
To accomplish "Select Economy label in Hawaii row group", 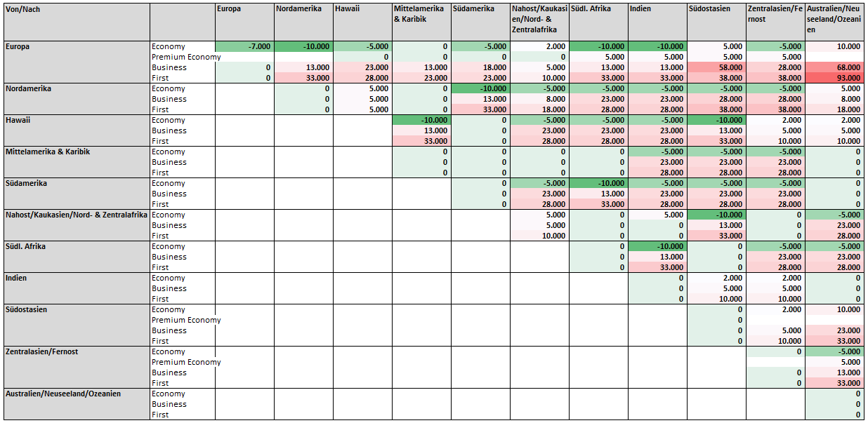I will coord(169,120).
